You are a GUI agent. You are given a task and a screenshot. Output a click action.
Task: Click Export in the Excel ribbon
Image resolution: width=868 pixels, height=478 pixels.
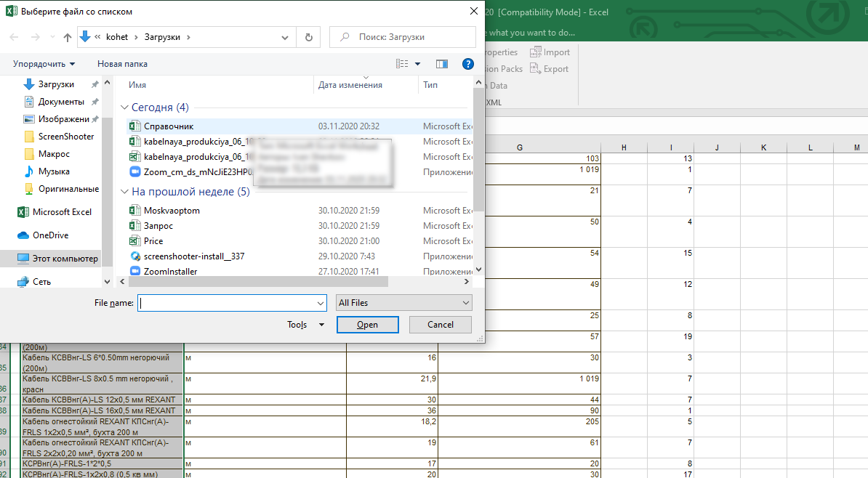549,68
